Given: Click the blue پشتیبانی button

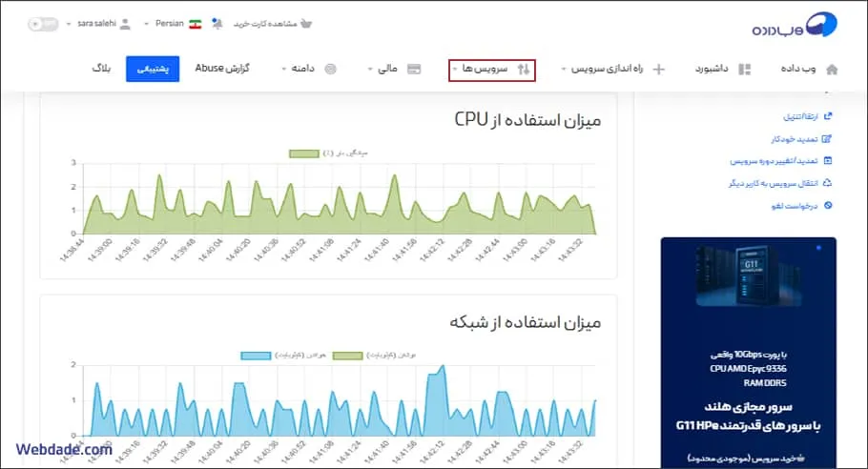Looking at the screenshot, I should (x=153, y=70).
